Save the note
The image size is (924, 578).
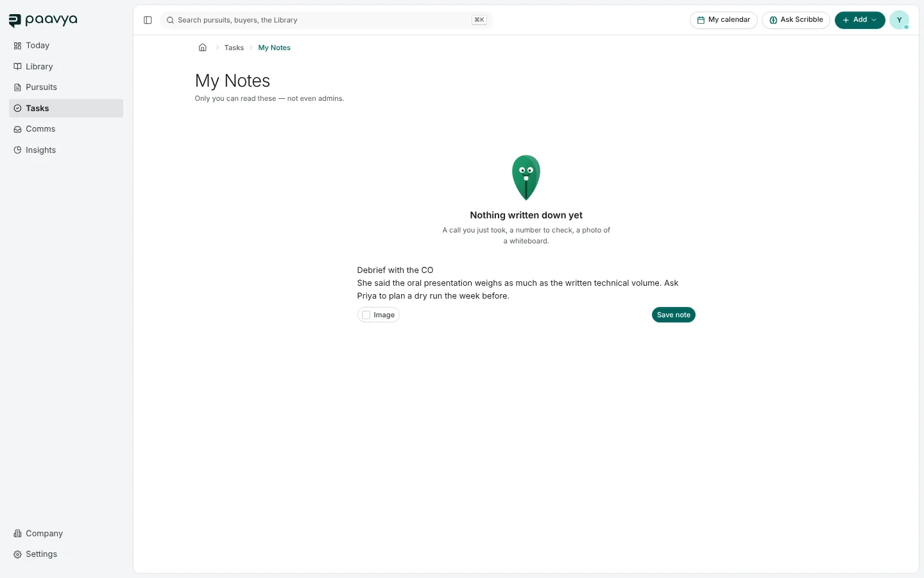674,315
